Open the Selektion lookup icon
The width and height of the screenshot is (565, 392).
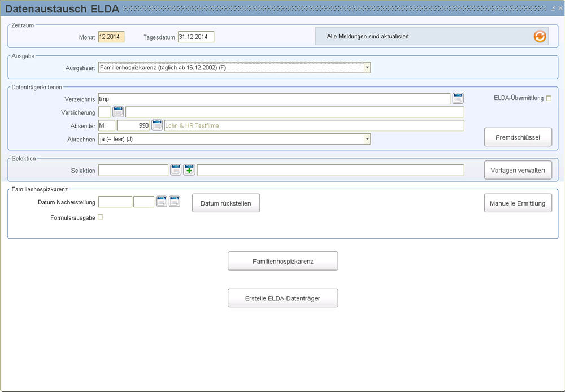(x=176, y=169)
